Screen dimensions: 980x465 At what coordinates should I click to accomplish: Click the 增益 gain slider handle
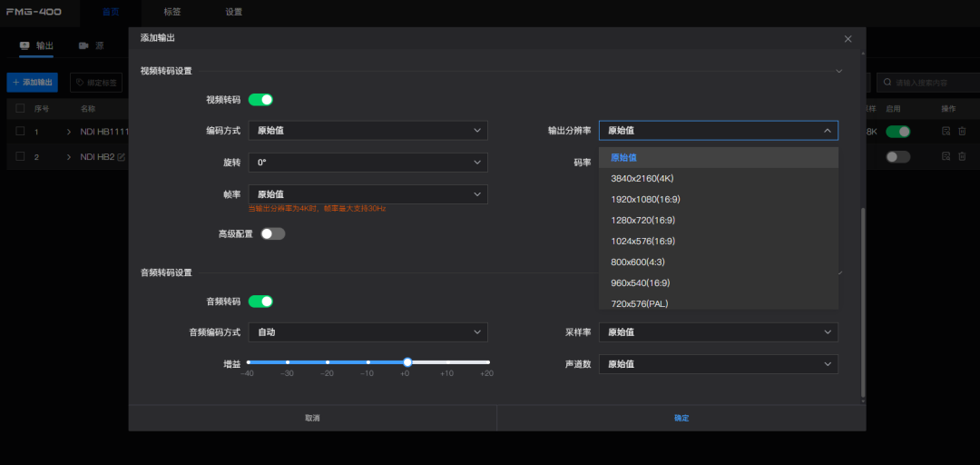pos(407,362)
